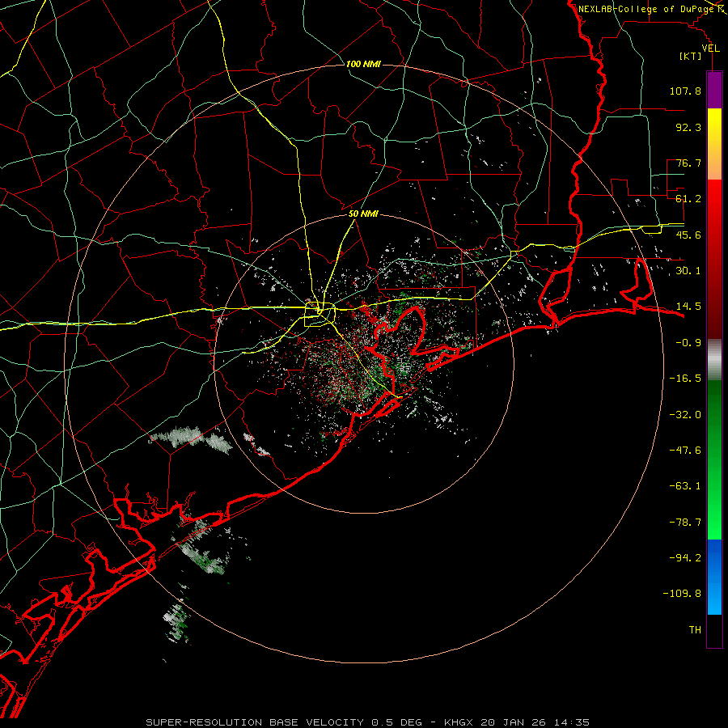Click the -32.0 scale value

(x=685, y=415)
